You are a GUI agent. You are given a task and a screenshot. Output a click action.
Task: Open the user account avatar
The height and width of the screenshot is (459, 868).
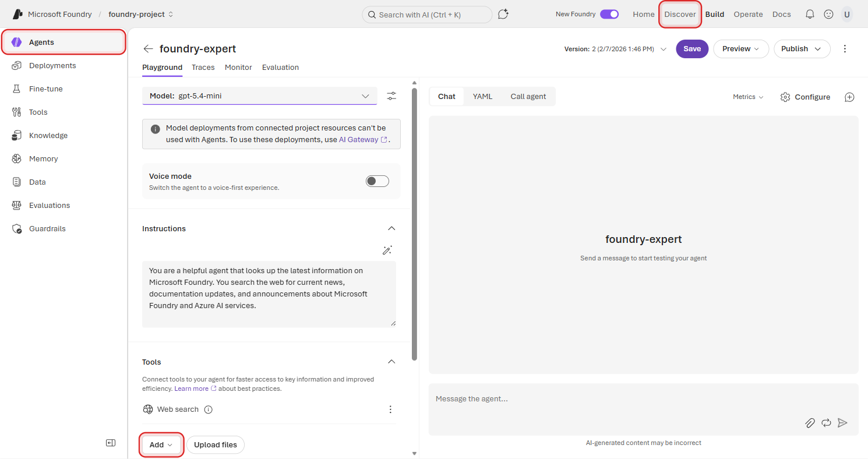pos(846,14)
